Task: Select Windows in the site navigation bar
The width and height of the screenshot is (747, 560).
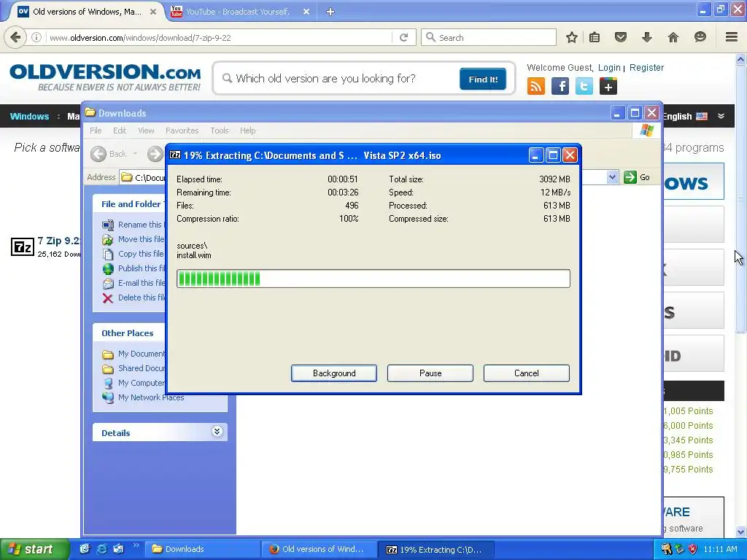Action: pos(29,116)
